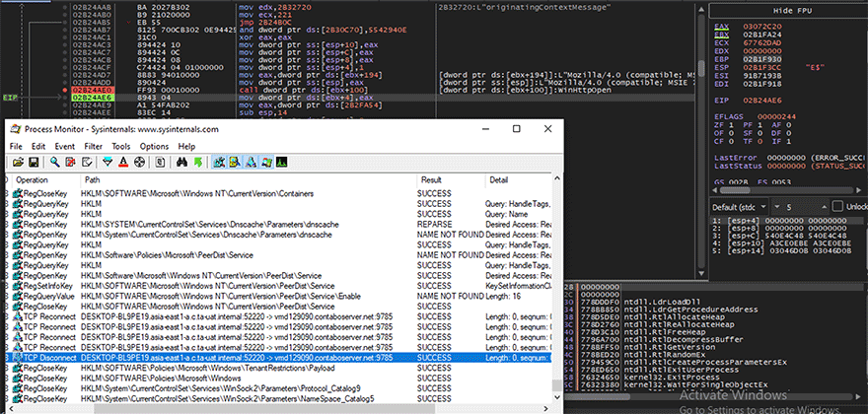Viewport: 868px width, 414px height.
Task: Click argument 3 [esp+C] value line
Action: click(x=780, y=236)
